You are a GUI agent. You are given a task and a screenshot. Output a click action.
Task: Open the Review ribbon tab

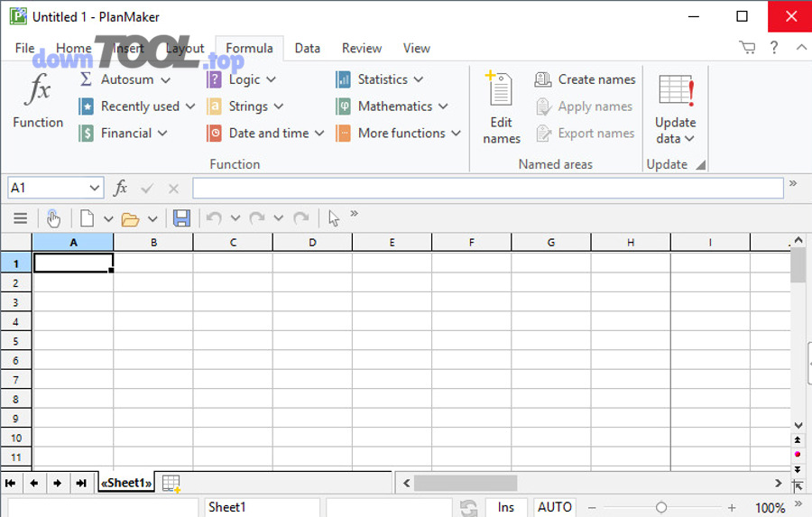click(x=361, y=49)
